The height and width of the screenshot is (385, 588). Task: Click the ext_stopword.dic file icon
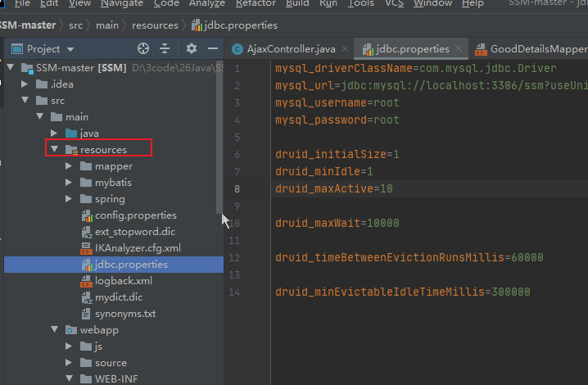tap(86, 232)
